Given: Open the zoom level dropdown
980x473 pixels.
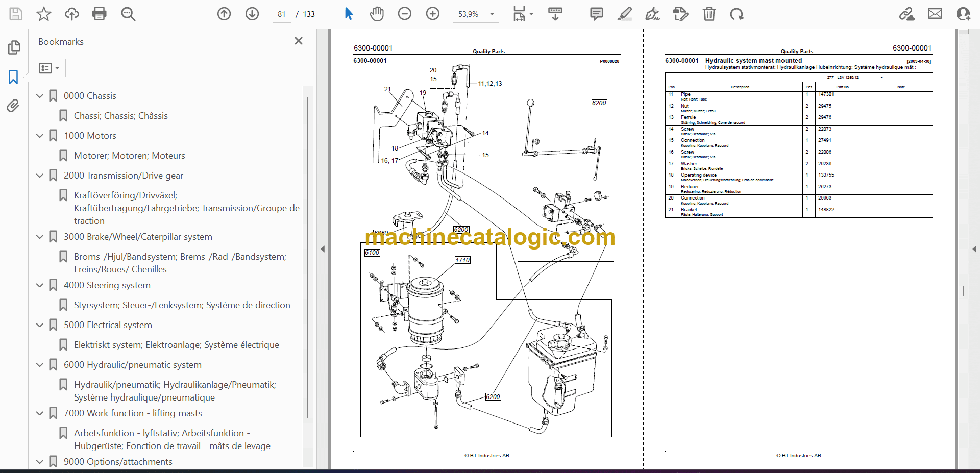Looking at the screenshot, I should click(x=492, y=14).
